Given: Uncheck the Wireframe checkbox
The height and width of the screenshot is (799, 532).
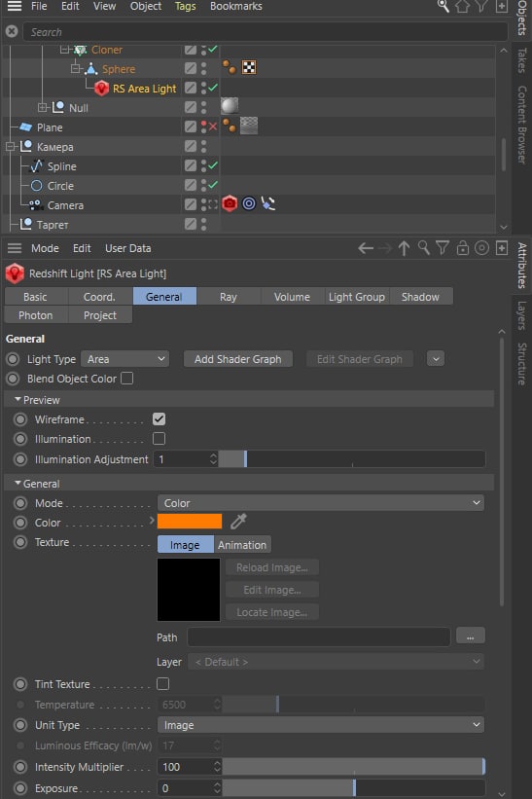Looking at the screenshot, I should click(x=159, y=419).
